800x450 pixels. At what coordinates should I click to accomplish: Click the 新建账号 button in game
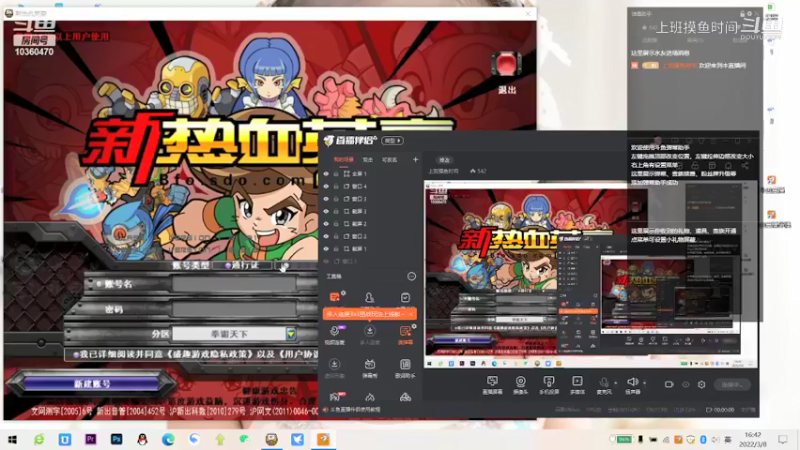coord(92,384)
